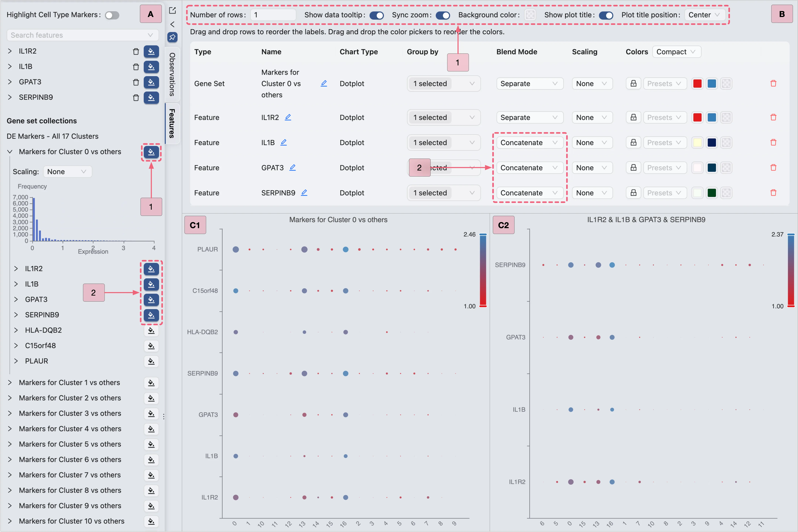Select the Features vertical tab
Image resolution: width=798 pixels, height=532 pixels.
point(172,123)
